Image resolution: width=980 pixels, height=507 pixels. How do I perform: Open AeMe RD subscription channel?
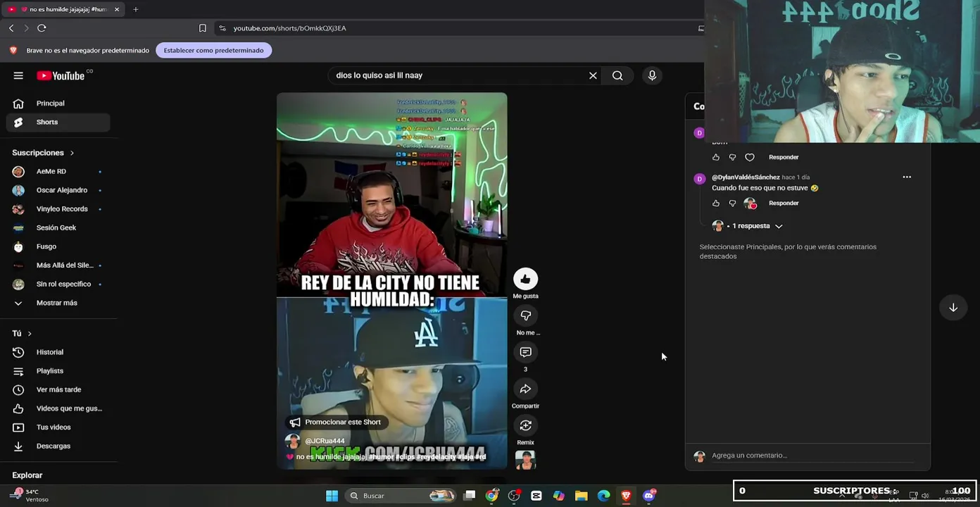coord(58,171)
